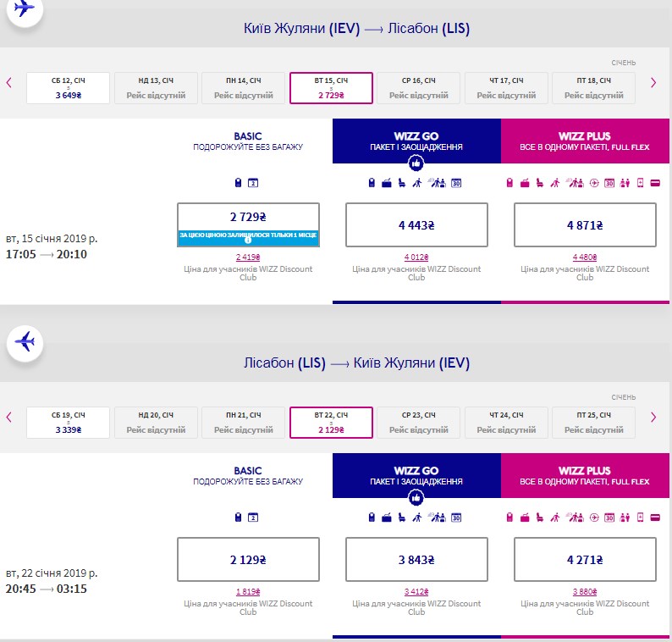Screen dimensions: 672x642
Task: Select Saturday 19 January return at 3 339₴
Action: click(x=68, y=422)
